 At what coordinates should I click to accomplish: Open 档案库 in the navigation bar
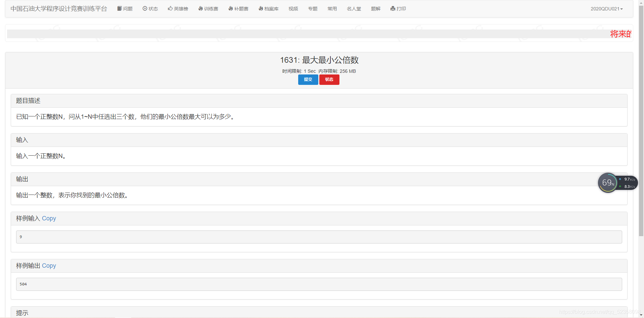(x=268, y=9)
